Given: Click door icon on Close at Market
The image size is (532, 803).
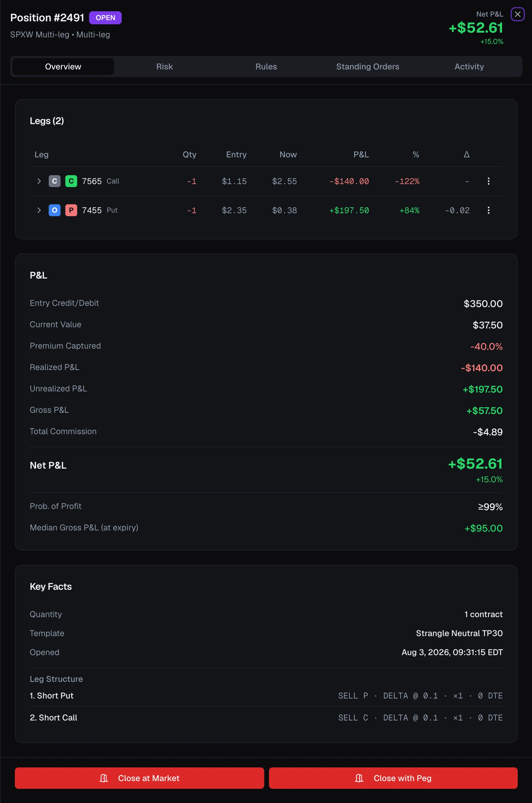Looking at the screenshot, I should point(104,778).
